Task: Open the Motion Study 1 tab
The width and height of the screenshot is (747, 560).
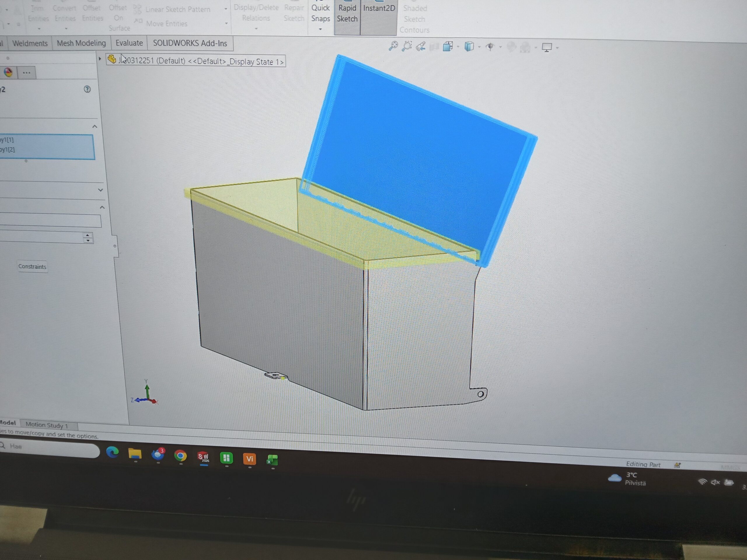Action: 48,425
